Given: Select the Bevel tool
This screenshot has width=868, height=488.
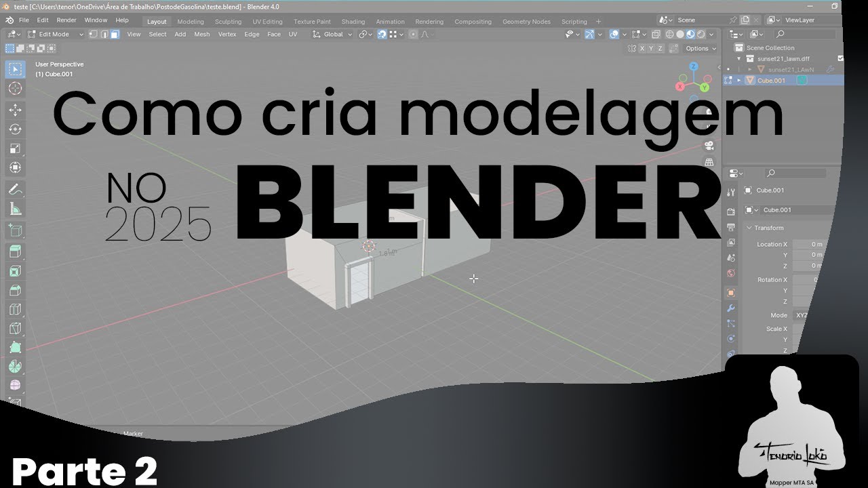Looking at the screenshot, I should pyautogui.click(x=15, y=291).
